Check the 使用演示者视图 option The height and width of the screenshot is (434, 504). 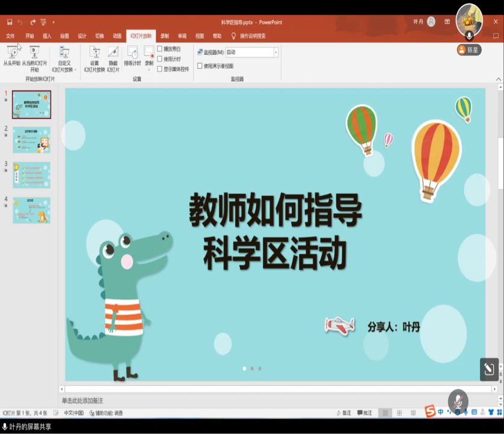200,66
